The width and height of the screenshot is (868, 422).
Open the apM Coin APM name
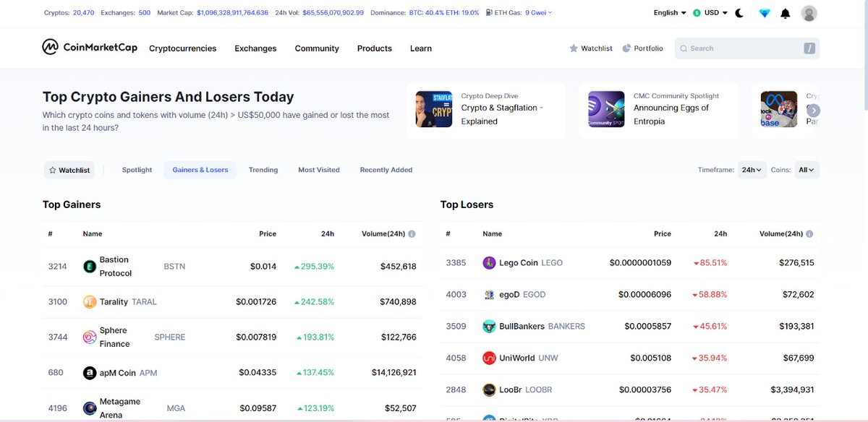[128, 373]
